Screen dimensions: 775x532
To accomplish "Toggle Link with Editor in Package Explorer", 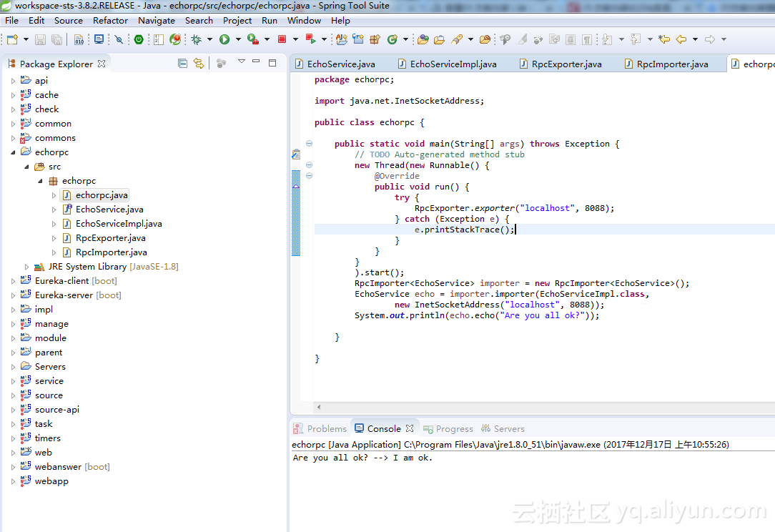I will tap(199, 64).
